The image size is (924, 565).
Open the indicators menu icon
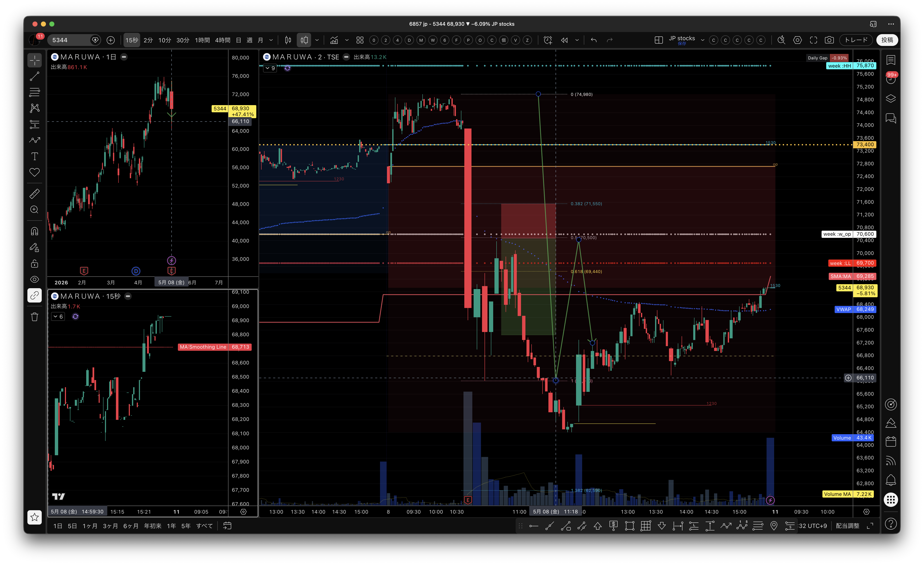click(334, 40)
